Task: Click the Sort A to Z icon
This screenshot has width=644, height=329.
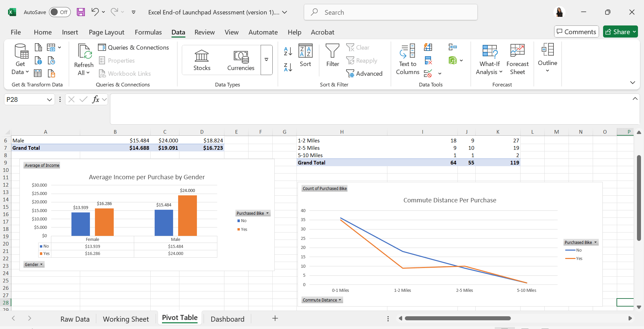Action: point(288,51)
